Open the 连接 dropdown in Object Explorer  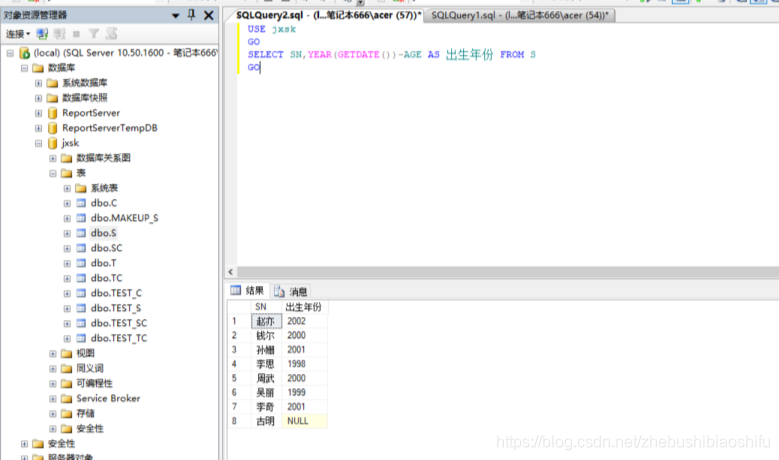coord(18,34)
